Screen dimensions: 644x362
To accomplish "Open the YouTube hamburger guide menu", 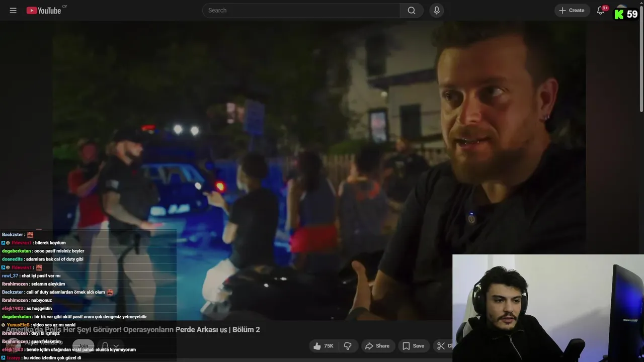I will pos(13,11).
